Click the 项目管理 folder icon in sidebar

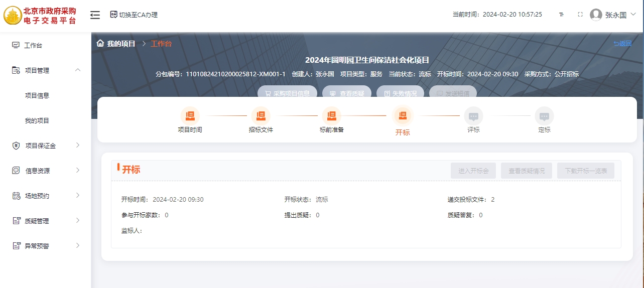16,70
